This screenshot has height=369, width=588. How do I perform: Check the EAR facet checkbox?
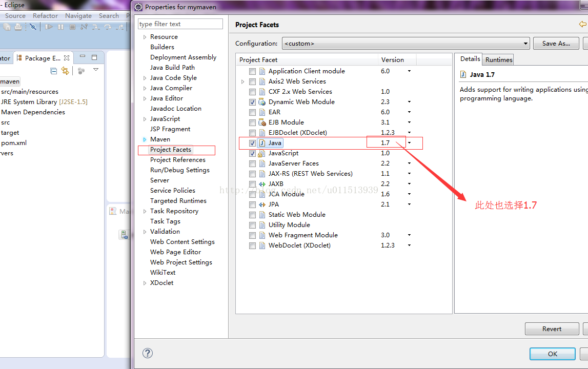click(252, 113)
